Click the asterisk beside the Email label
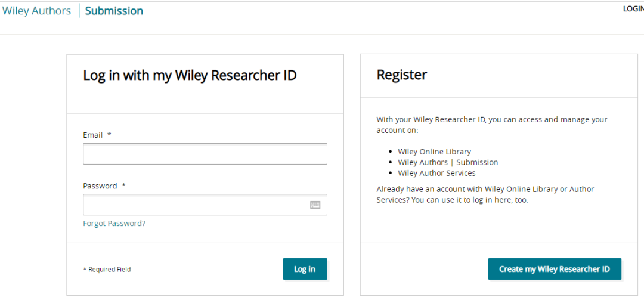This screenshot has height=306, width=644. pos(109,135)
